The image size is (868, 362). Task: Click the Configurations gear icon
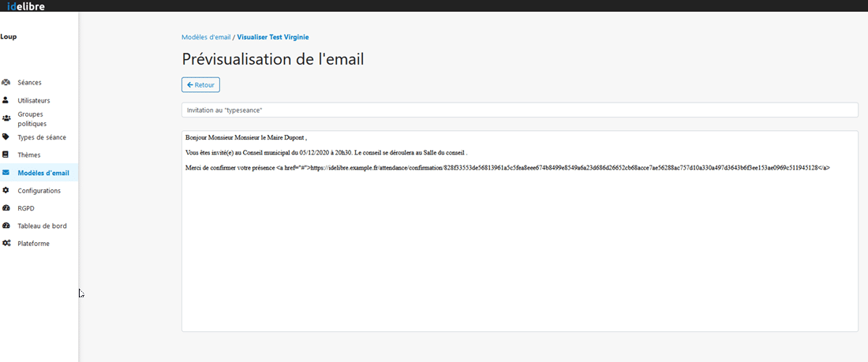pyautogui.click(x=6, y=190)
